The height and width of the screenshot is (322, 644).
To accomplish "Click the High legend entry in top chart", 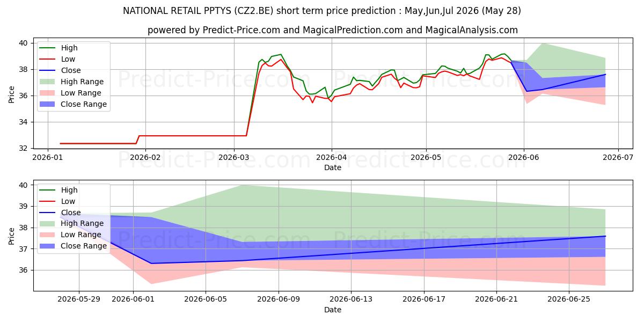I will 58,48.
